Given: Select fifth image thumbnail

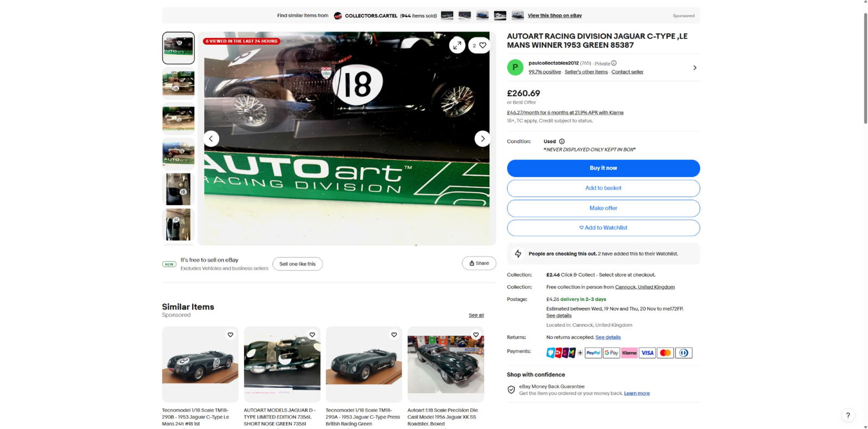Looking at the screenshot, I should tap(178, 189).
